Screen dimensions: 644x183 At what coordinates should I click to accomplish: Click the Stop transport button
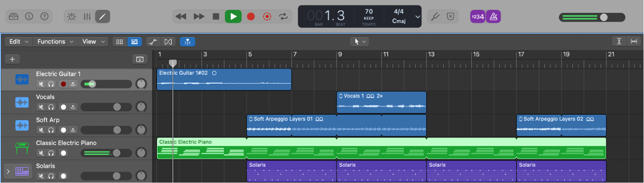216,16
